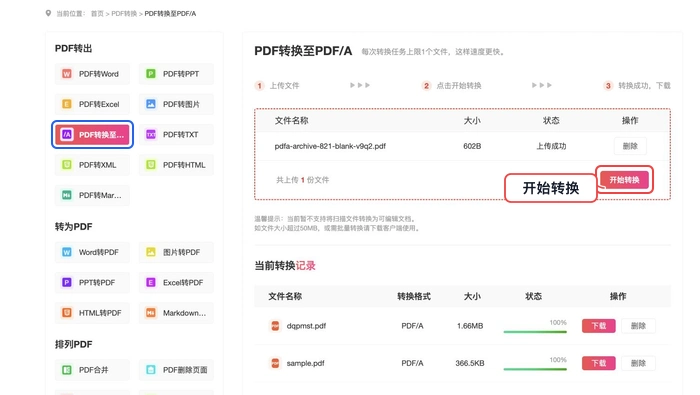Delete the uploaded pdfa-archive-821-blank-v9q2.pdf file
The image size is (700, 395).
(x=630, y=146)
